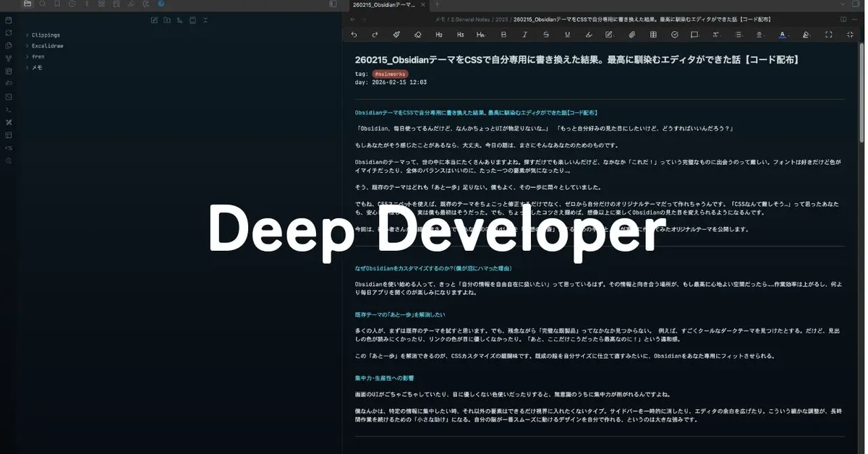Enter fullscreen focus mode from toolbar
The height and width of the screenshot is (454, 868).
pos(829,34)
